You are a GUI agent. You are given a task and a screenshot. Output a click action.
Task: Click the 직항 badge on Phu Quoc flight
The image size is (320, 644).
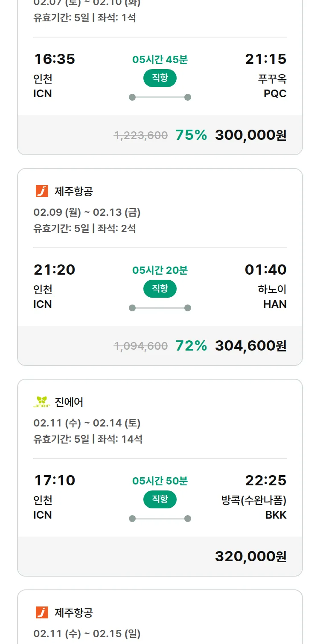160,78
